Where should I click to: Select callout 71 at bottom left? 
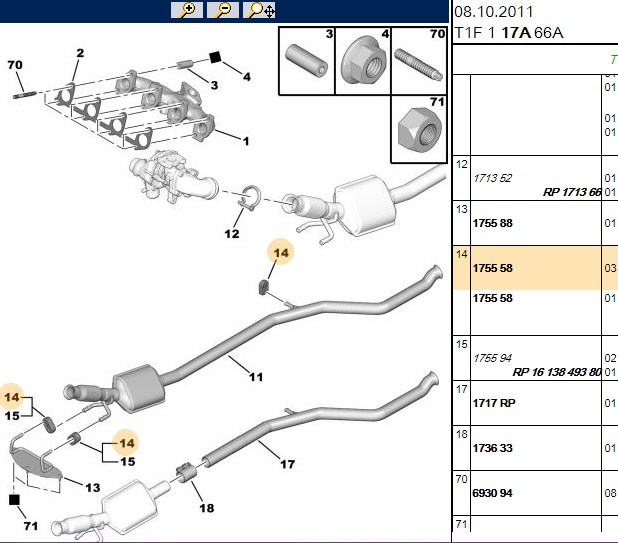(31, 526)
